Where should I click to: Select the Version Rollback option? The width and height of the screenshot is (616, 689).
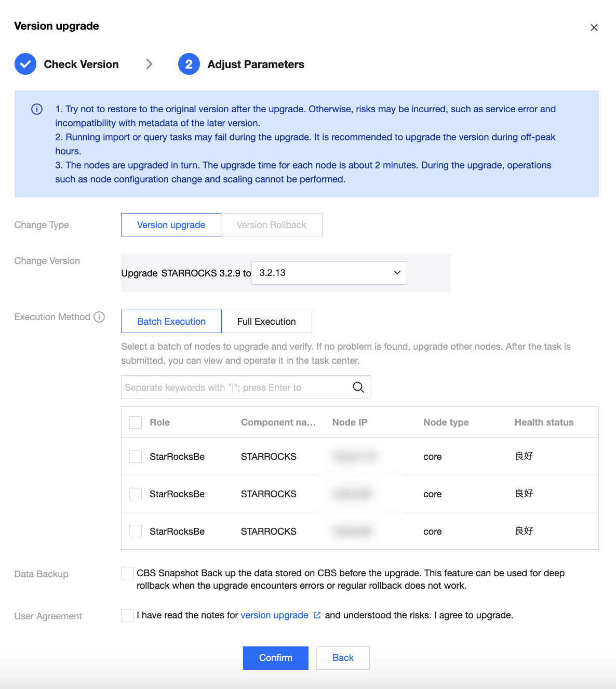(x=271, y=225)
